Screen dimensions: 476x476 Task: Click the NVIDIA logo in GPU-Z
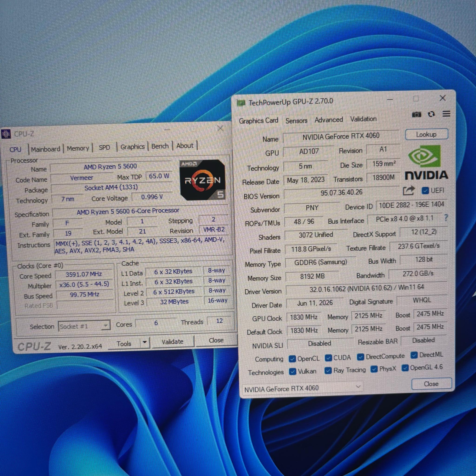point(426,162)
